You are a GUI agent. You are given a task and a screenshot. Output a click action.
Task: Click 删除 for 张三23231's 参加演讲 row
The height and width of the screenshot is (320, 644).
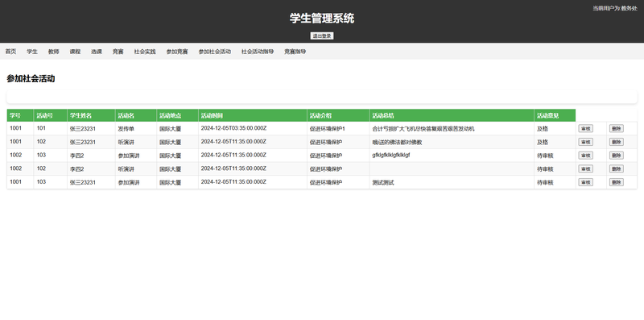[616, 182]
